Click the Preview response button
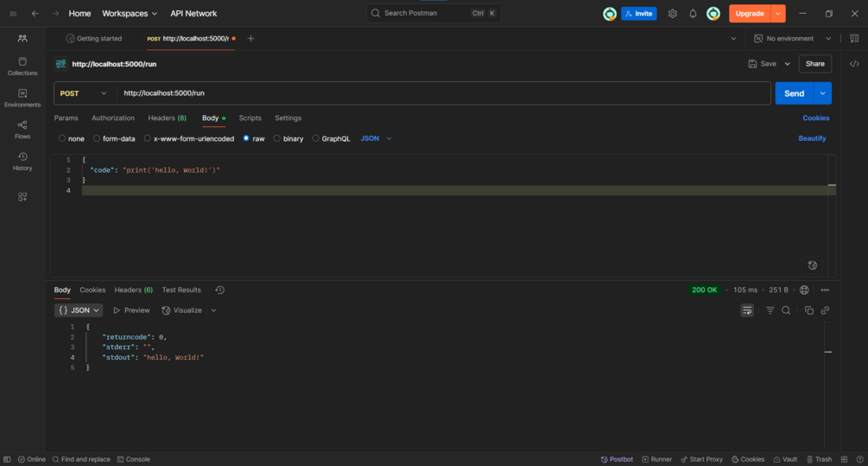868x466 pixels. [x=131, y=310]
